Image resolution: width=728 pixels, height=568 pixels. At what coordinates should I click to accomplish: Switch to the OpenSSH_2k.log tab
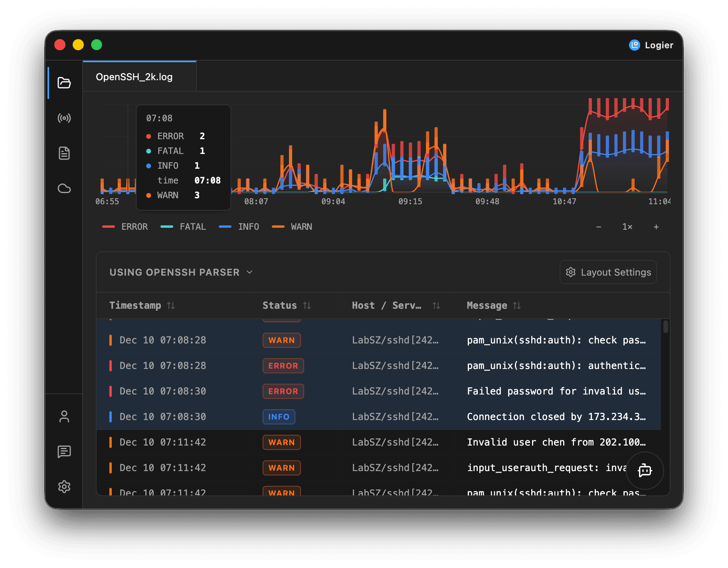(139, 77)
